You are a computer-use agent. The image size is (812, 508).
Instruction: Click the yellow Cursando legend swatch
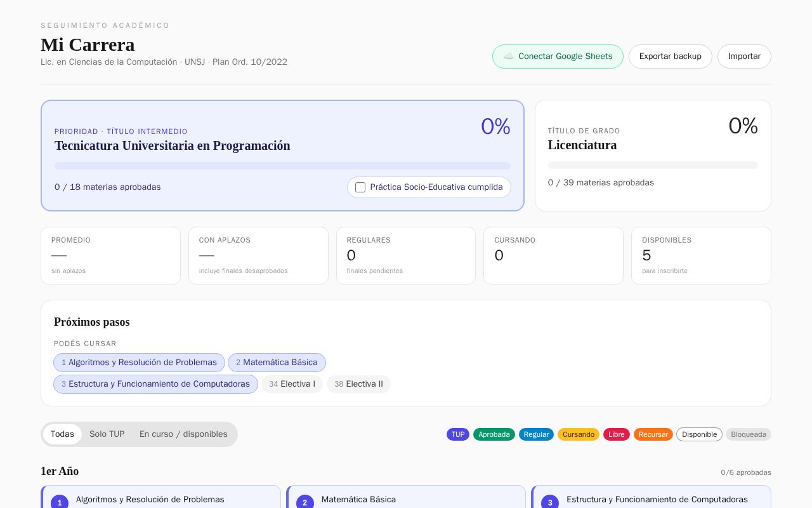(579, 434)
